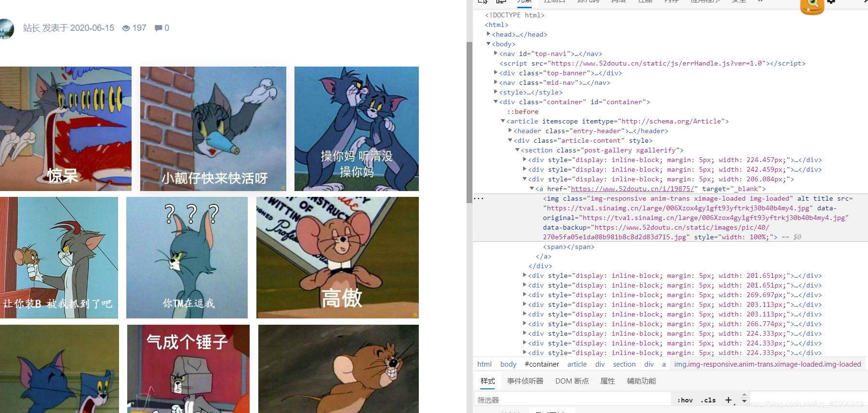Screen dimensions: 868x413
Task: Expand the head element node
Action: tap(488, 34)
